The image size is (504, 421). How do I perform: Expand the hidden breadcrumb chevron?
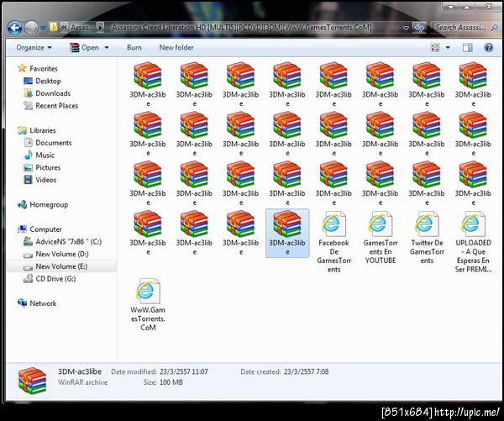64,28
